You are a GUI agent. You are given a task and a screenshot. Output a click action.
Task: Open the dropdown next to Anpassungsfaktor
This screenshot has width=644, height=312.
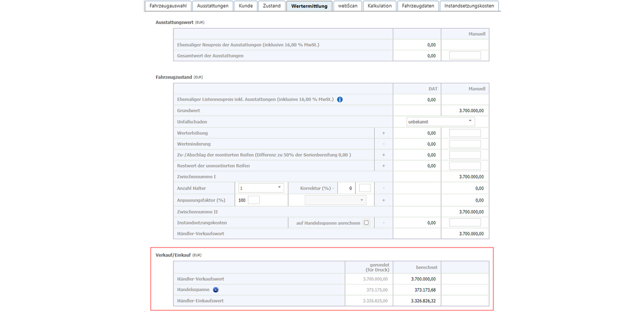[335, 200]
